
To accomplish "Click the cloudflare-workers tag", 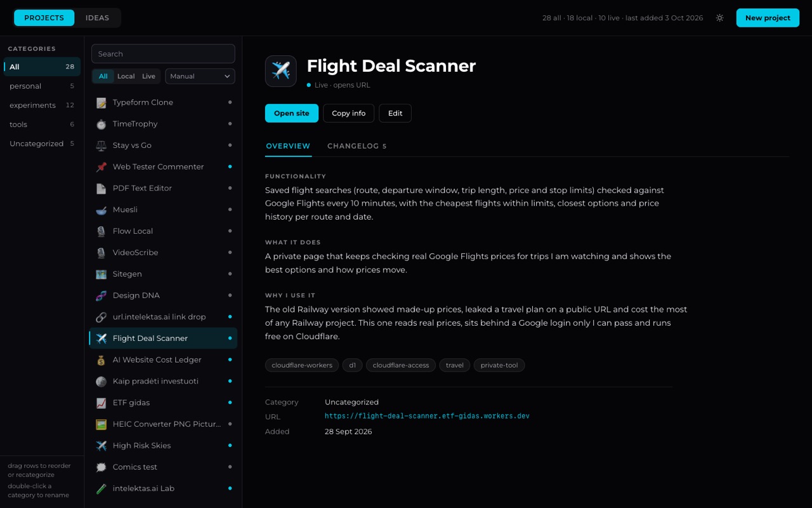I will tap(302, 365).
